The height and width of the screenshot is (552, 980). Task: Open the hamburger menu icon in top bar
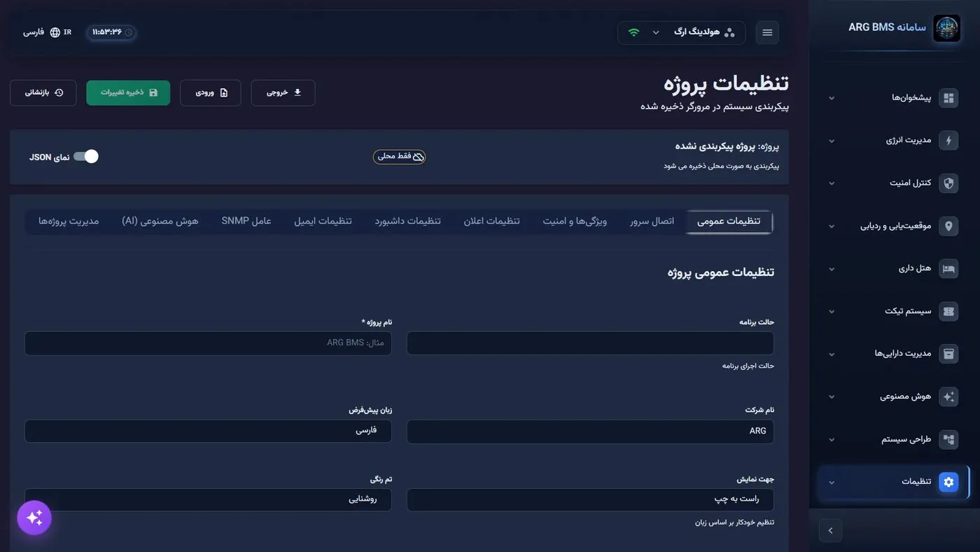coord(767,32)
